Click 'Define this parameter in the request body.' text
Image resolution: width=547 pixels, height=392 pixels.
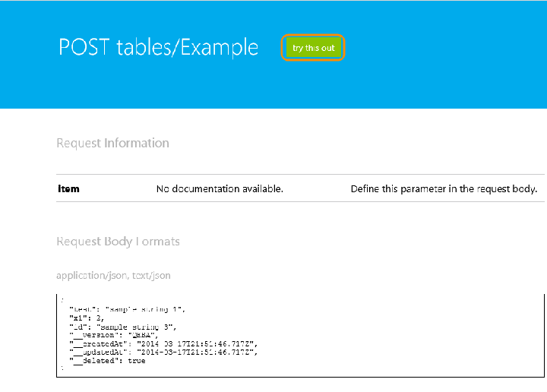click(x=444, y=188)
